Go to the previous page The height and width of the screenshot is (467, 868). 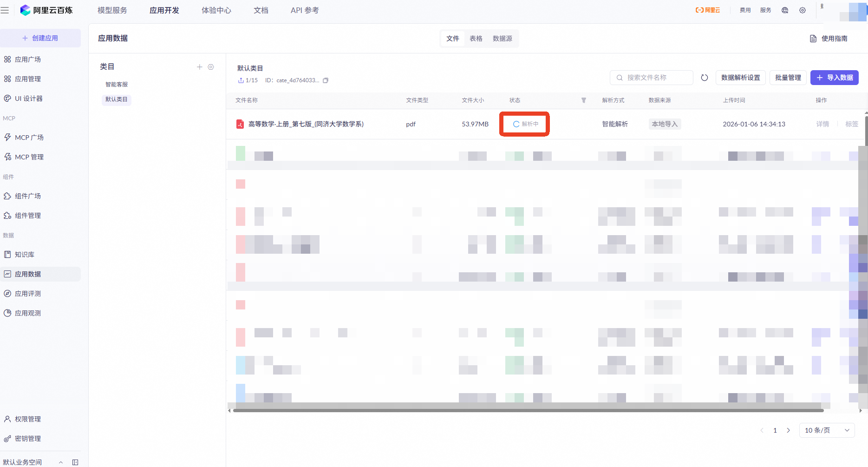[762, 430]
